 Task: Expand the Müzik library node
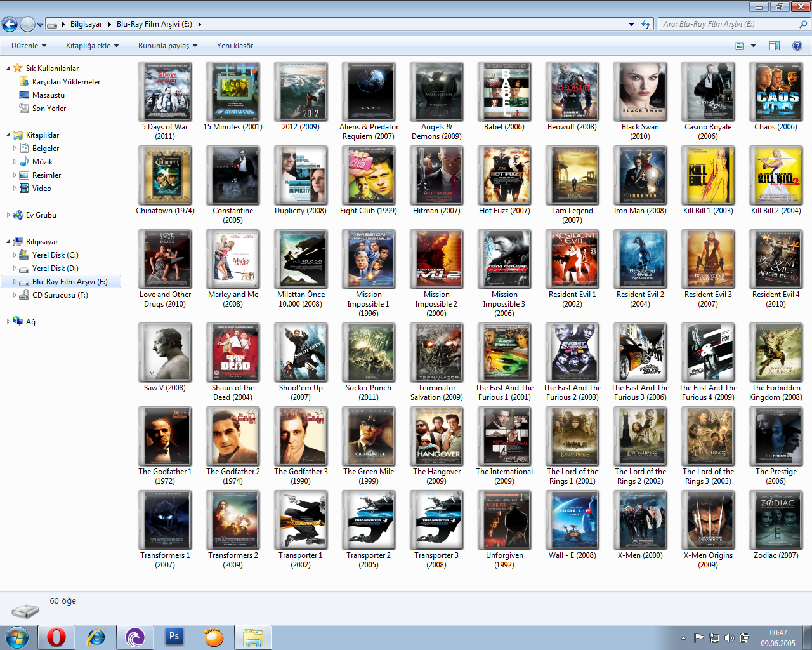pyautogui.click(x=15, y=162)
